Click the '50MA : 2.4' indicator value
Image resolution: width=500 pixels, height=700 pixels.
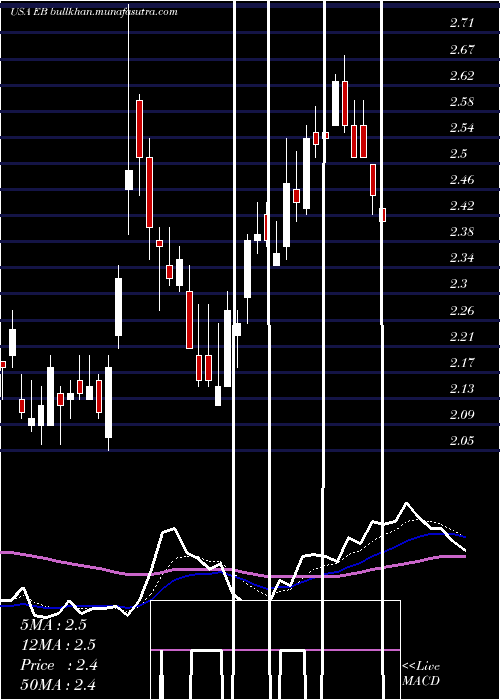[58, 684]
